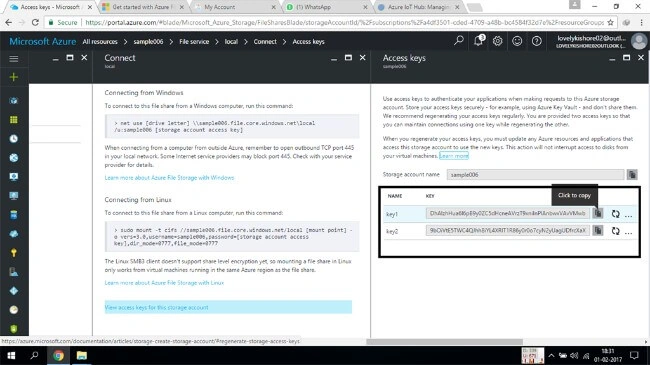The width and height of the screenshot is (650, 365).
Task: Copy the key2 access key
Action: point(598,230)
